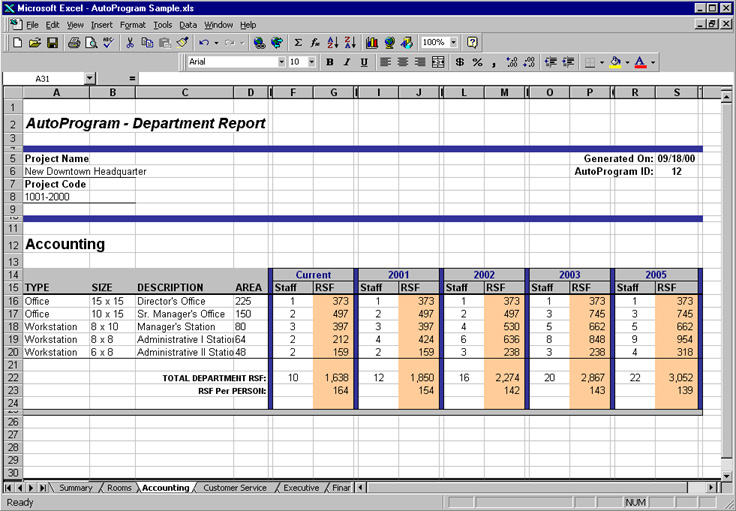Viewport: 736px width, 511px height.
Task: Open the Chart Wizard
Action: pos(372,43)
